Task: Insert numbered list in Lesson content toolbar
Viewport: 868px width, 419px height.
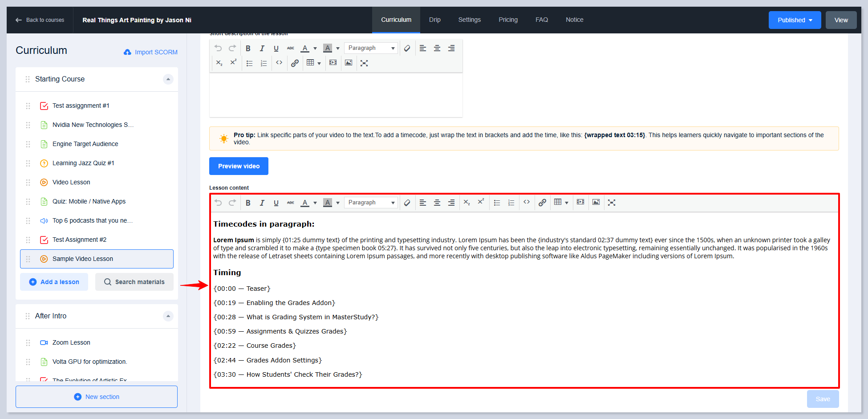Action: click(511, 203)
